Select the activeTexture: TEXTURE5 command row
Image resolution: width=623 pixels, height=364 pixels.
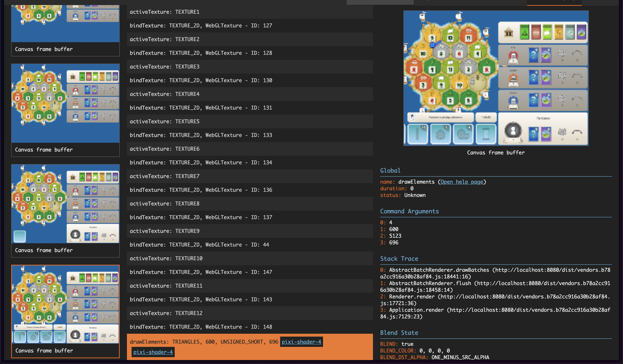point(250,122)
